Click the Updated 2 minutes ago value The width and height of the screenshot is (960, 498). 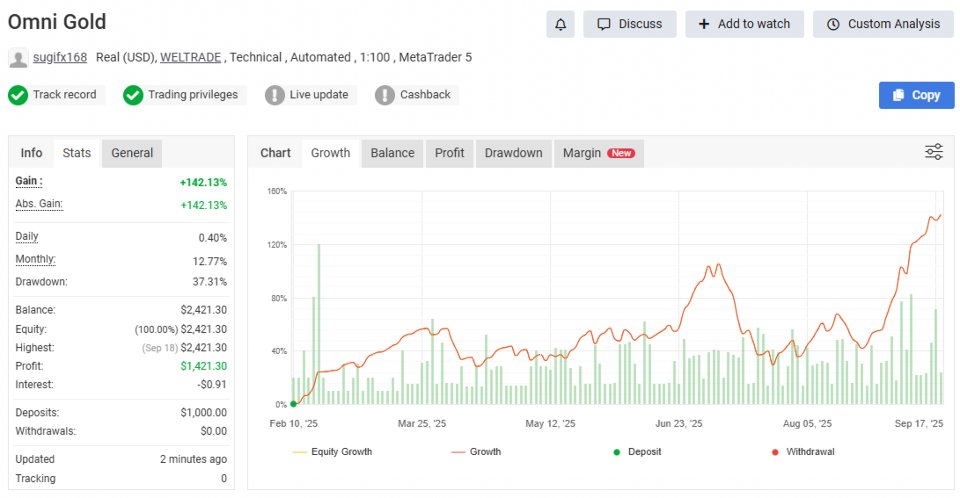(x=193, y=459)
